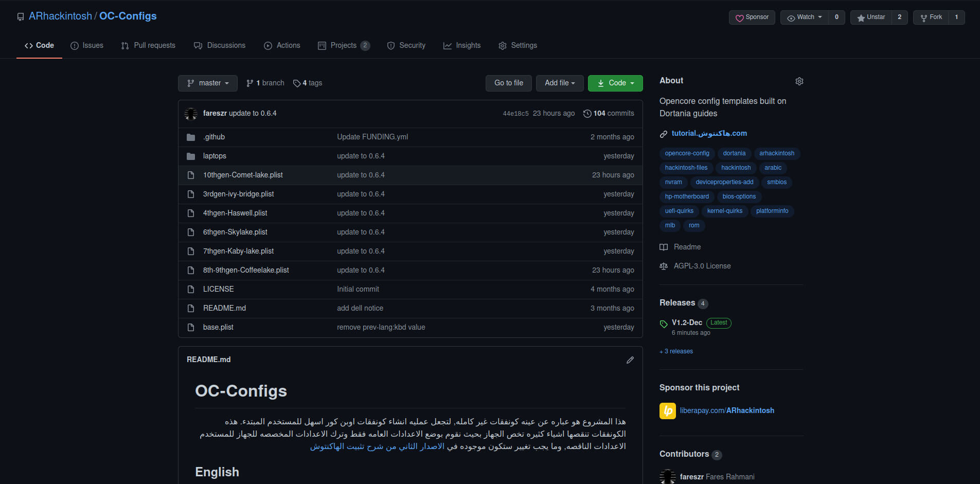Open the Insights tab

click(x=462, y=46)
